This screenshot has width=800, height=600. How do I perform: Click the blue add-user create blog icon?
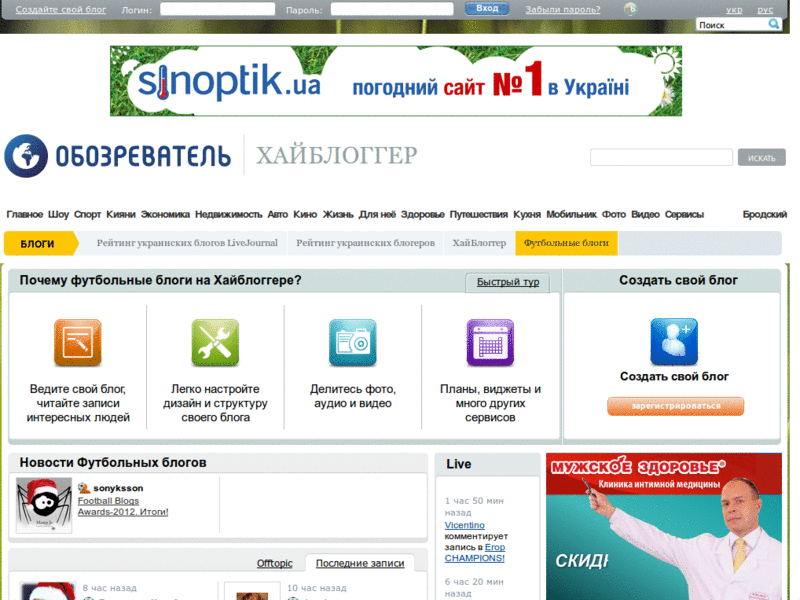coord(674,341)
